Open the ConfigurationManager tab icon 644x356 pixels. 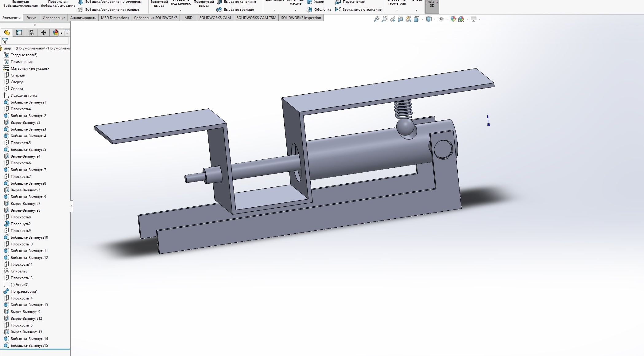tap(31, 33)
